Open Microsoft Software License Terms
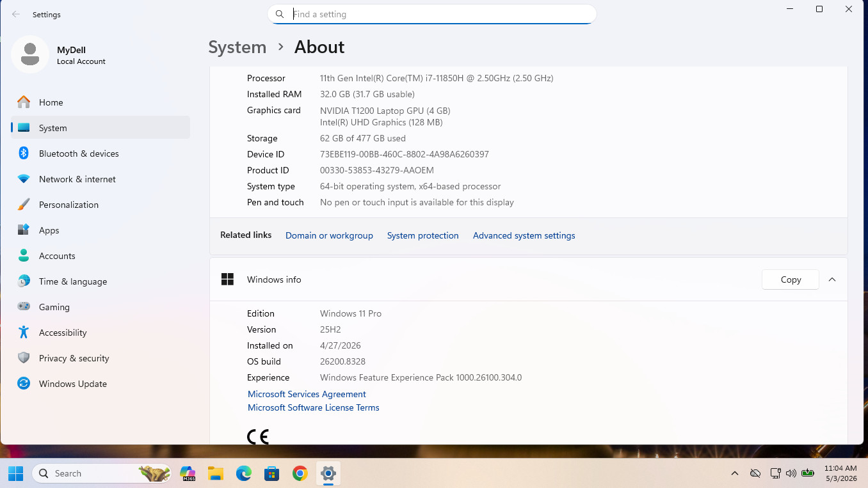The height and width of the screenshot is (488, 868). pyautogui.click(x=314, y=407)
